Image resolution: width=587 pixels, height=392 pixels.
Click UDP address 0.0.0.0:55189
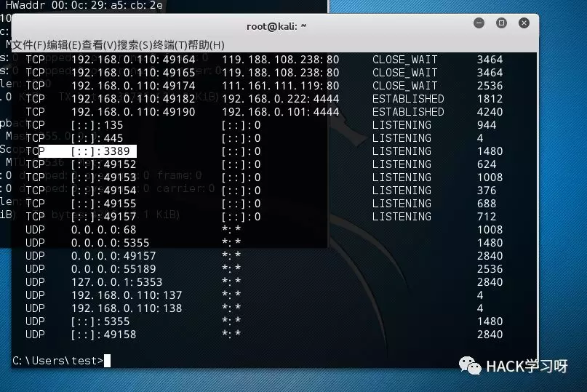pos(113,269)
